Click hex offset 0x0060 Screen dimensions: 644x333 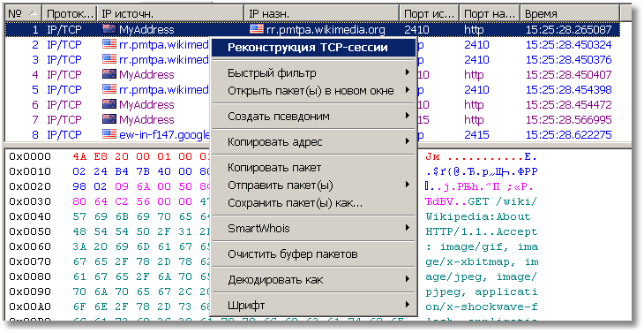coord(30,246)
